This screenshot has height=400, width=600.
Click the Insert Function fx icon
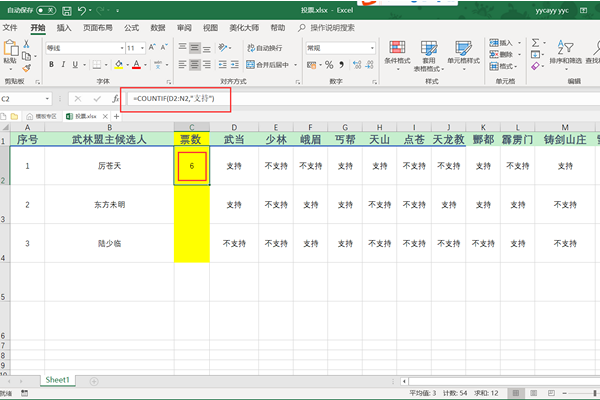pyautogui.click(x=116, y=99)
